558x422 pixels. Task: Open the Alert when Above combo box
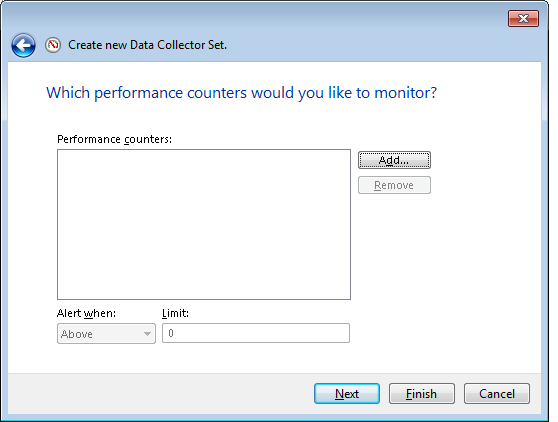click(106, 334)
